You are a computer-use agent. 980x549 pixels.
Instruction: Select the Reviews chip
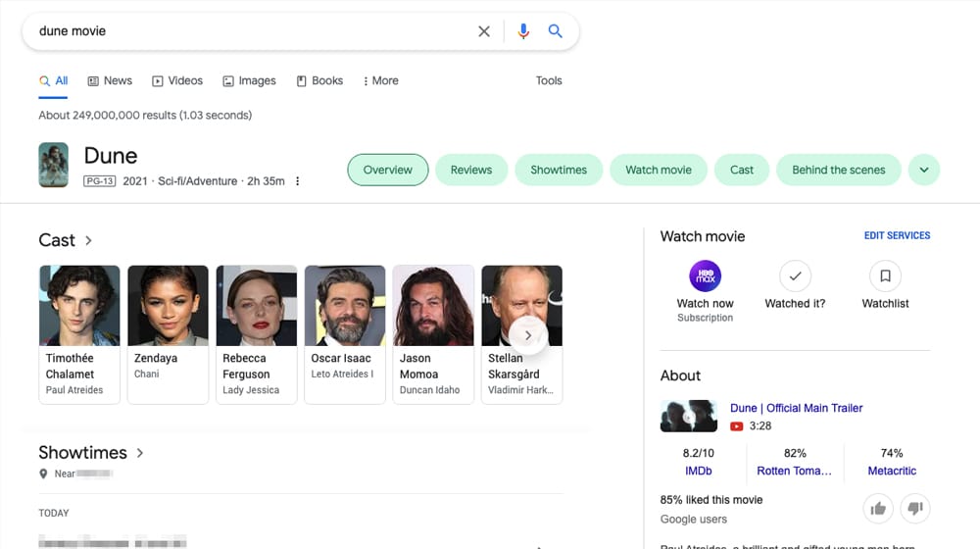471,170
